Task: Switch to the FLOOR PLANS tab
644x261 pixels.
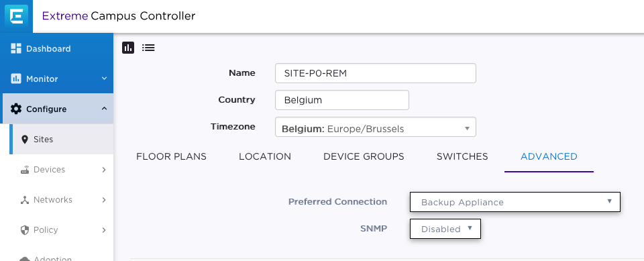Action: (171, 156)
